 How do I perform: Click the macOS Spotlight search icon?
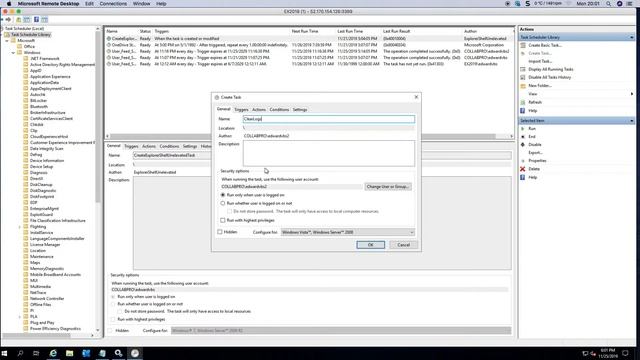pyautogui.click(x=609, y=4)
